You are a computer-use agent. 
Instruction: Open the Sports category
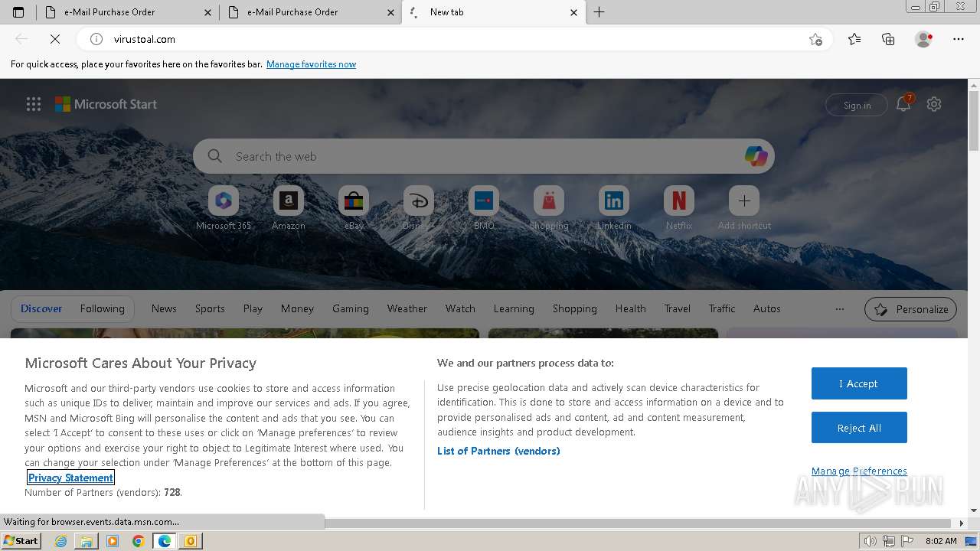[210, 309]
